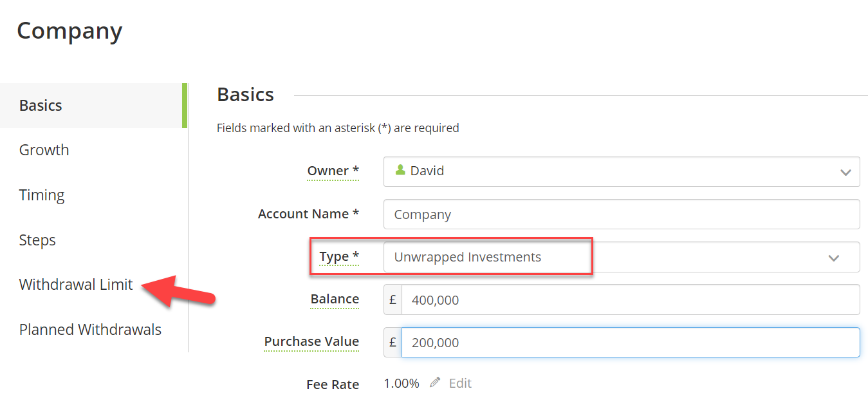
Task: Go to the Timing section
Action: (x=42, y=195)
